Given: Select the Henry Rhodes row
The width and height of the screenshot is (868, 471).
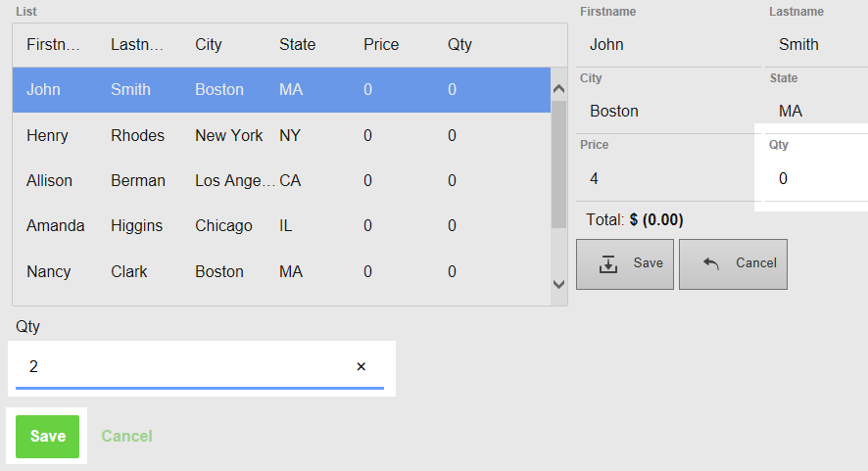Looking at the screenshot, I should [x=281, y=135].
